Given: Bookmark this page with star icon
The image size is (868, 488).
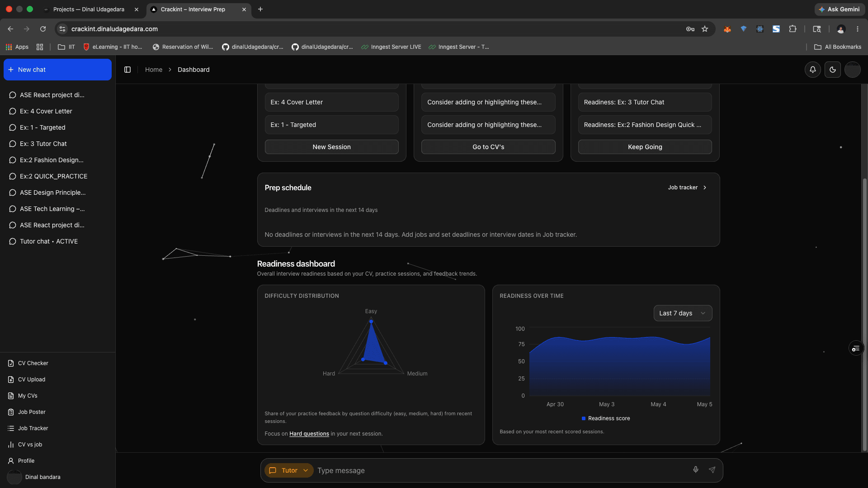Looking at the screenshot, I should pos(705,29).
